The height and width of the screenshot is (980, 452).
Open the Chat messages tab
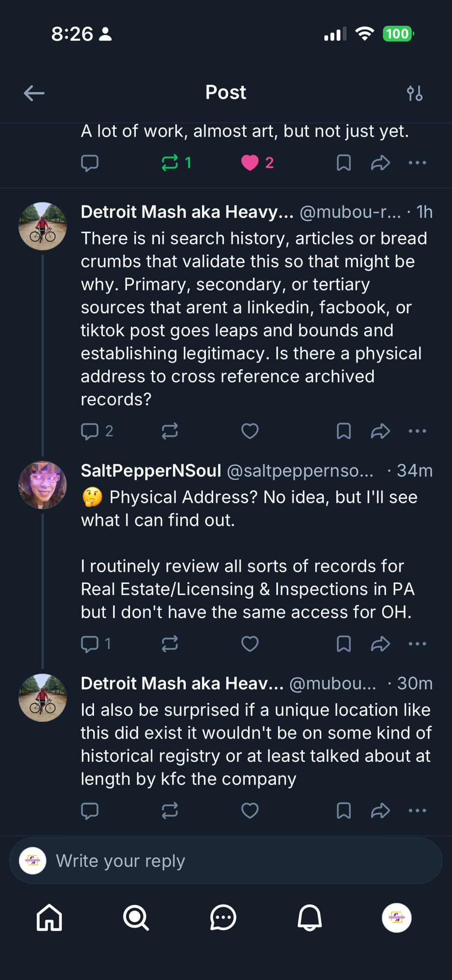223,917
